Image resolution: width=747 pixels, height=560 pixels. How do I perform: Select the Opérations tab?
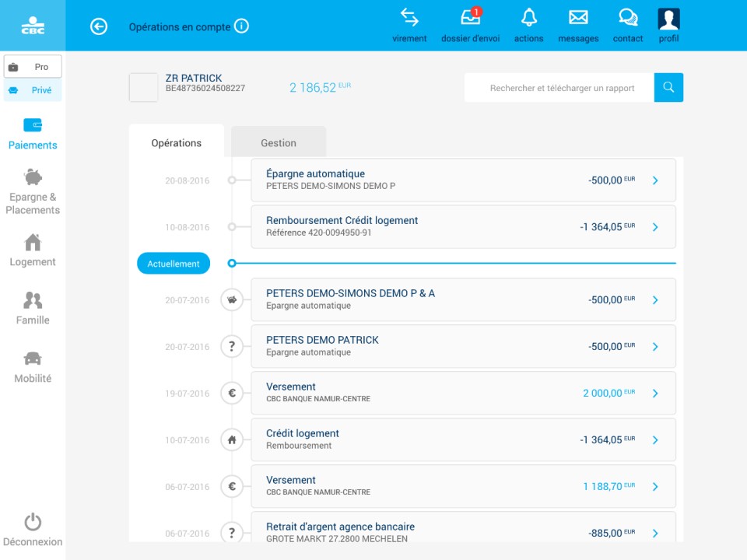(177, 143)
